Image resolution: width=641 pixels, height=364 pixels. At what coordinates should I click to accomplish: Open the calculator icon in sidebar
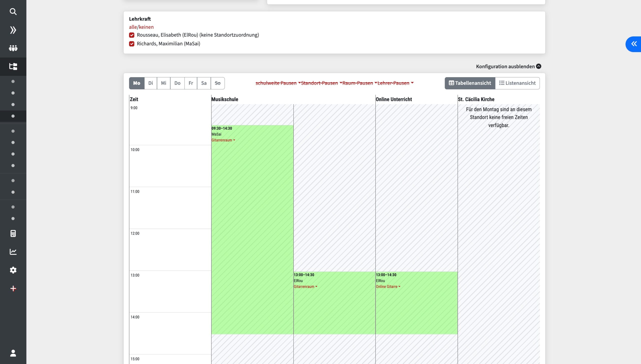[x=13, y=233]
